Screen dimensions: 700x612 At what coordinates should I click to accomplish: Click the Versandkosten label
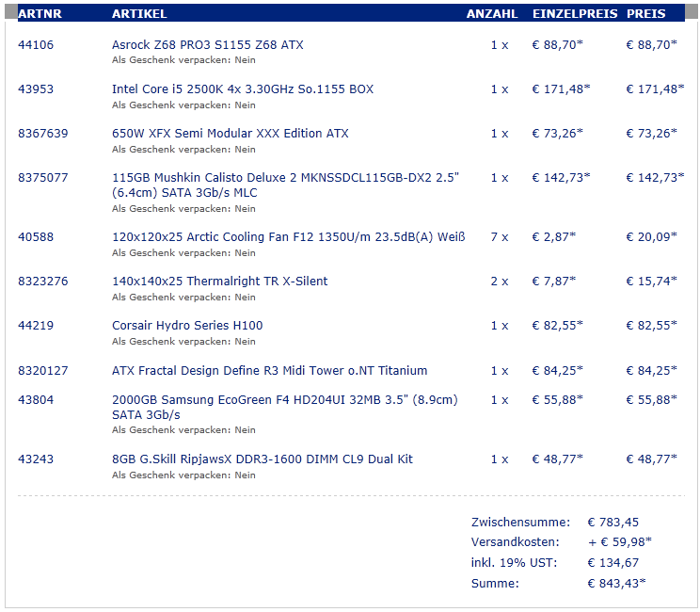[x=516, y=542]
